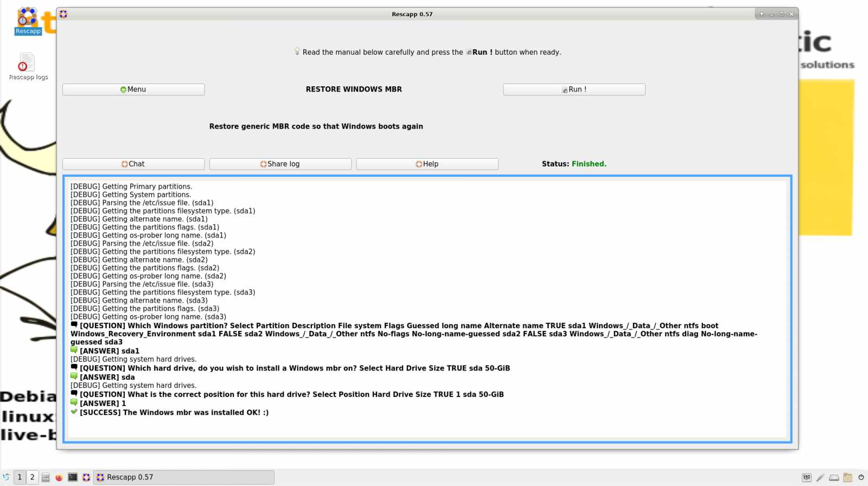Open the Rescapp desktop shortcut icon
Screen dimensions: 868x486
click(28, 21)
